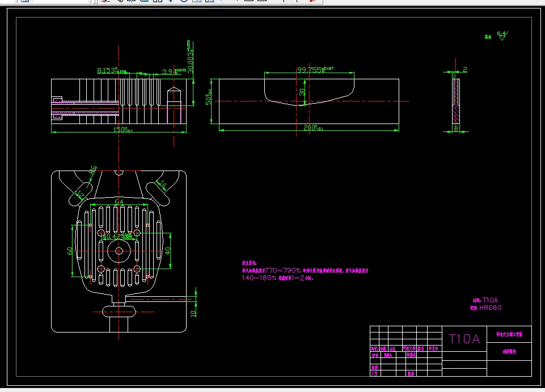Select the 140~160℃ technical note line
Viewport: 545px width, 392px height.
[x=277, y=278]
